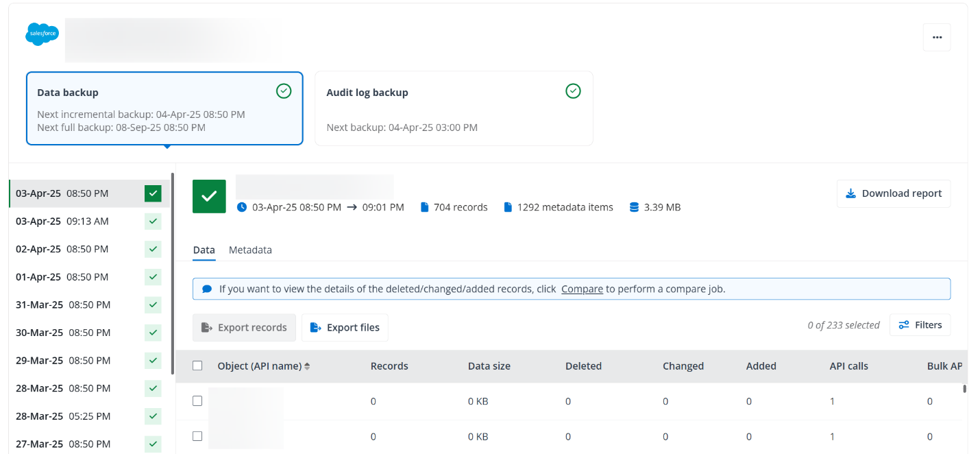980x454 pixels.
Task: Click the Salesforce cloud logo icon
Action: tap(42, 34)
